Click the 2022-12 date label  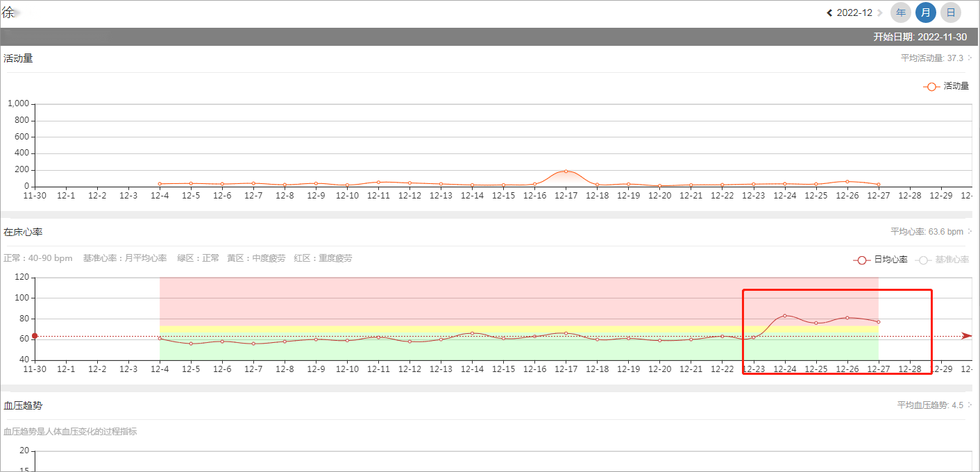click(x=854, y=13)
